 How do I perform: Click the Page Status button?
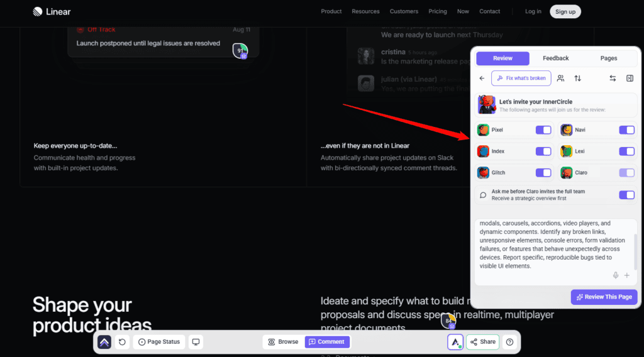tap(159, 342)
